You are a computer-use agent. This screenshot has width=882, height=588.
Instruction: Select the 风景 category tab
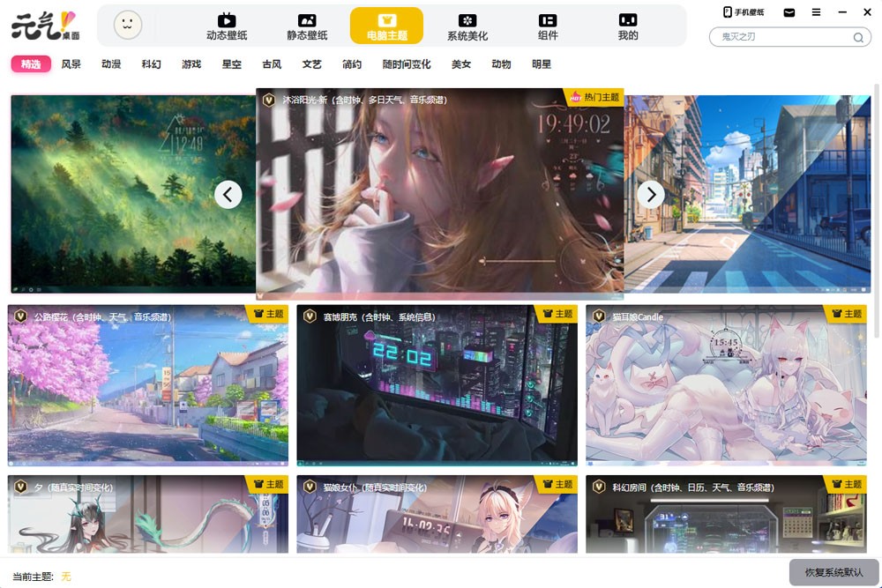pyautogui.click(x=71, y=64)
